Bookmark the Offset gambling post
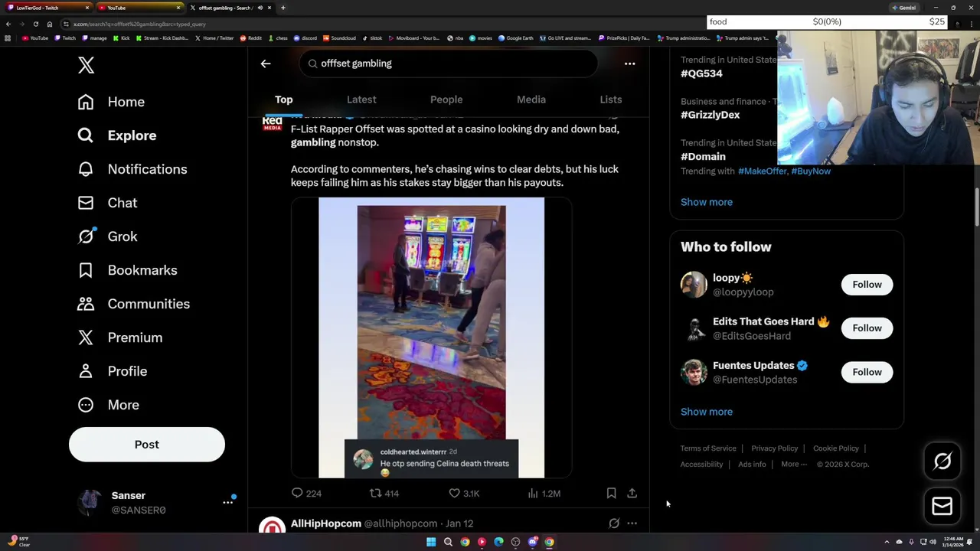 [611, 494]
